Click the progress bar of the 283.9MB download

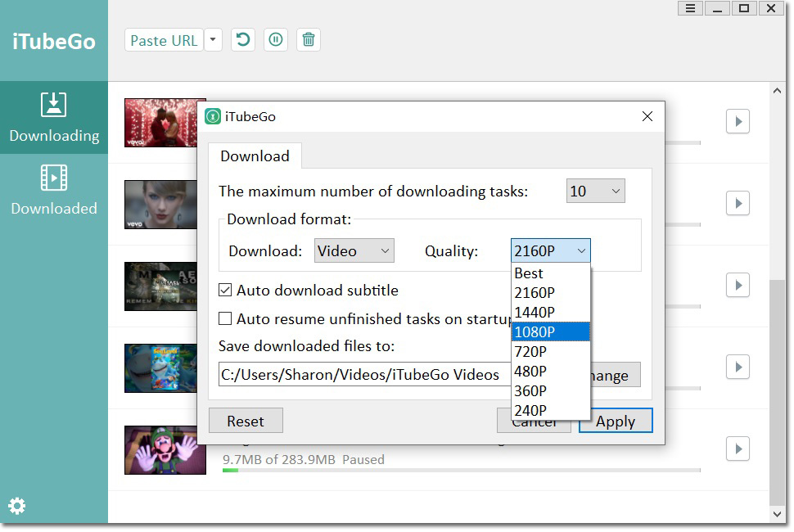(462, 471)
